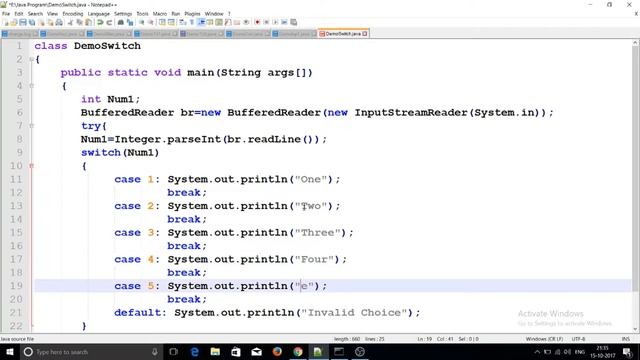Click the Save All toolbar icon
640x360 pixels.
click(x=31, y=22)
